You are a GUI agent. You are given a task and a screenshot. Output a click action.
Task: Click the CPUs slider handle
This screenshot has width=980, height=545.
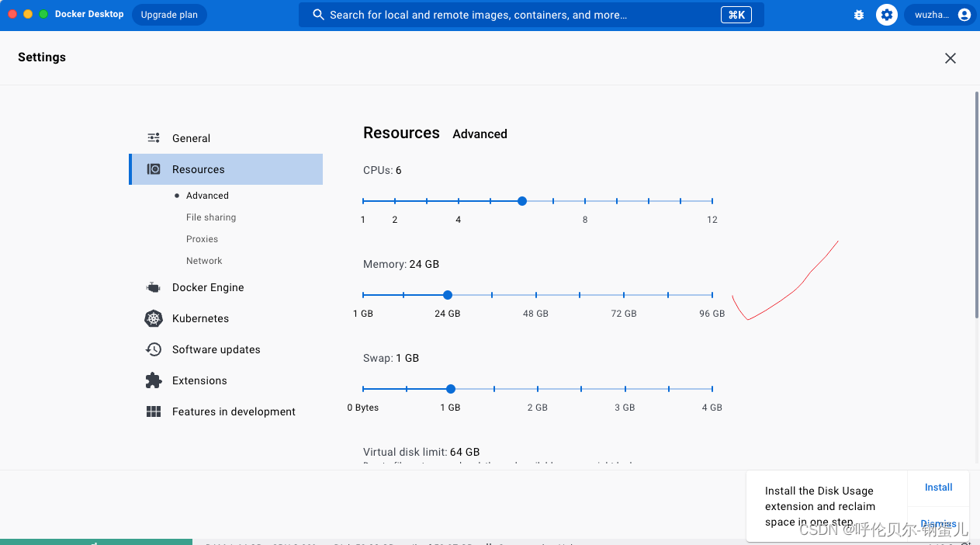[522, 201]
